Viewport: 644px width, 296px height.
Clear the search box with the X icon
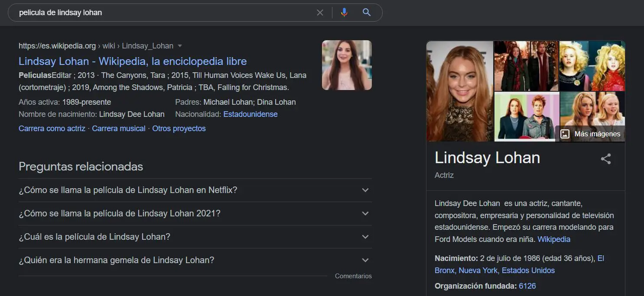pyautogui.click(x=320, y=13)
